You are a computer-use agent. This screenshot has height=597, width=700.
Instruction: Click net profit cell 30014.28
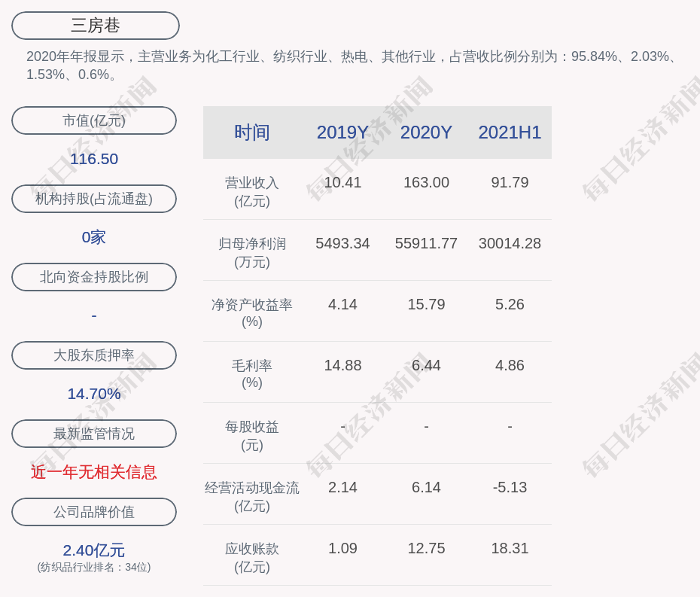tap(510, 243)
